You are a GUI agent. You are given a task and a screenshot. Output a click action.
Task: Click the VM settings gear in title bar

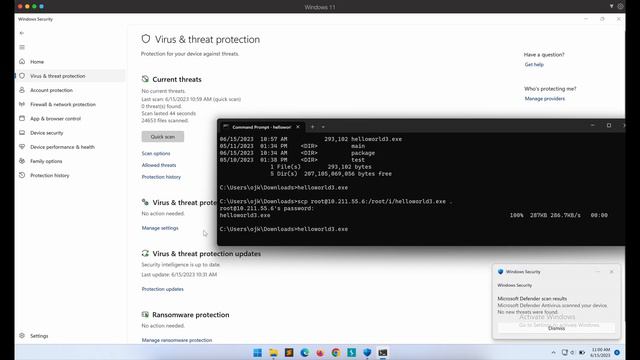coord(620,6)
